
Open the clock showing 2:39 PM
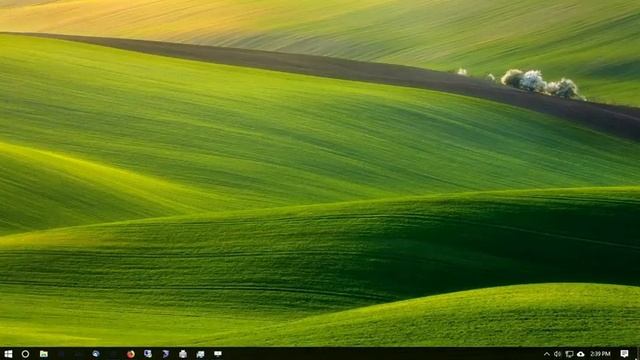pos(600,354)
